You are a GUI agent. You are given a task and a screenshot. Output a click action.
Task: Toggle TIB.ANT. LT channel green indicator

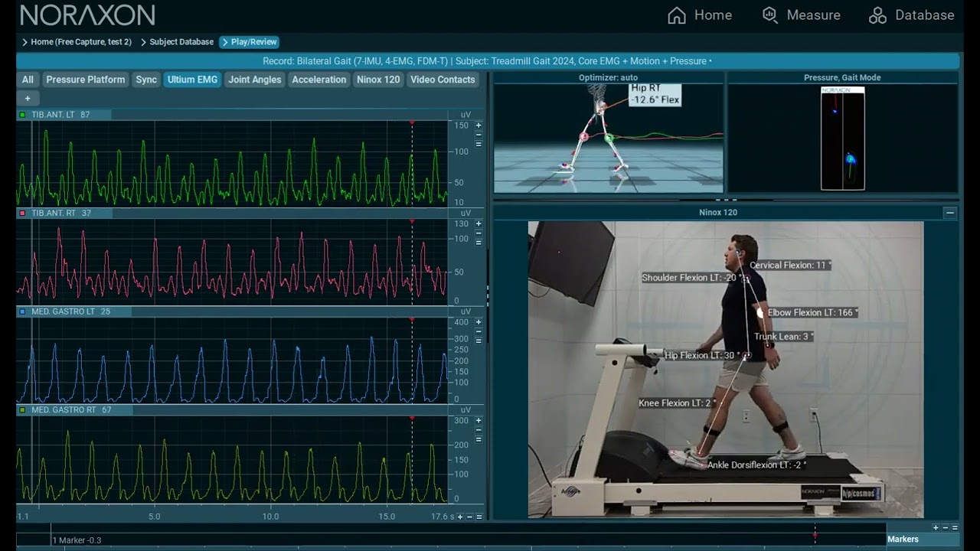(x=23, y=115)
